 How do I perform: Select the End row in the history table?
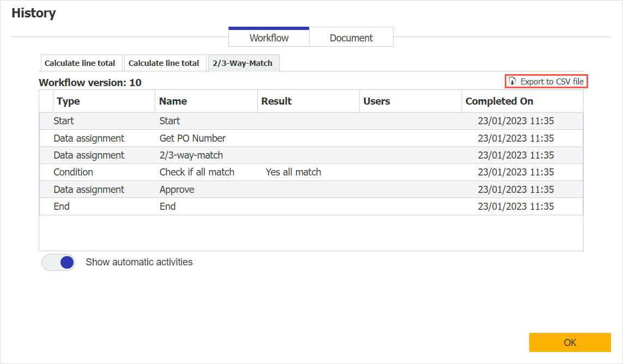click(x=218, y=206)
